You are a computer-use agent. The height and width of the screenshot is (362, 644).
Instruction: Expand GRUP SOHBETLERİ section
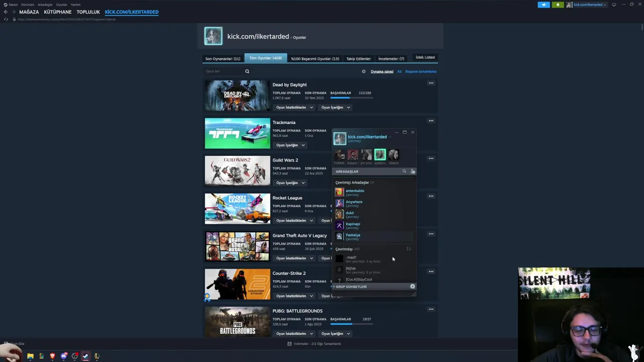tap(351, 287)
